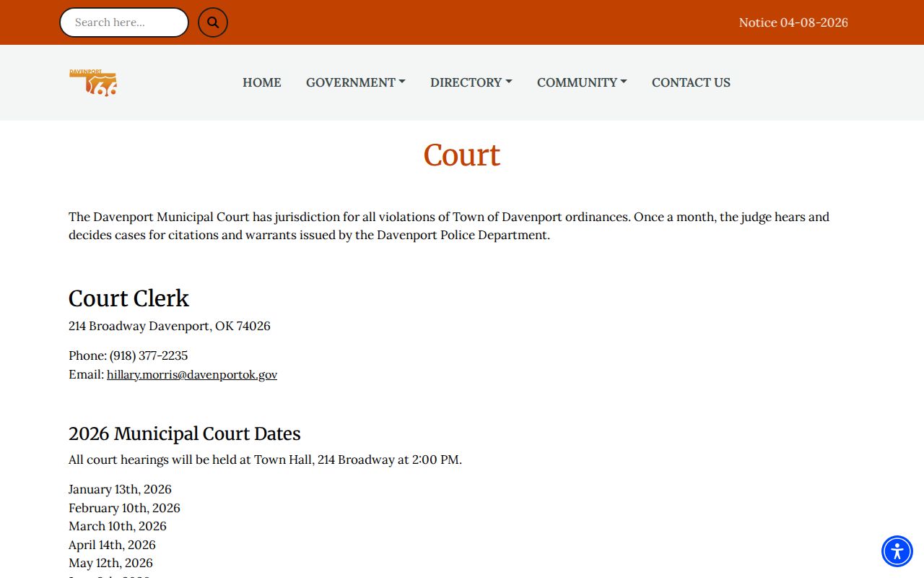924x578 pixels.
Task: Select the 'April 14th, 2026' court date
Action: [x=112, y=545]
